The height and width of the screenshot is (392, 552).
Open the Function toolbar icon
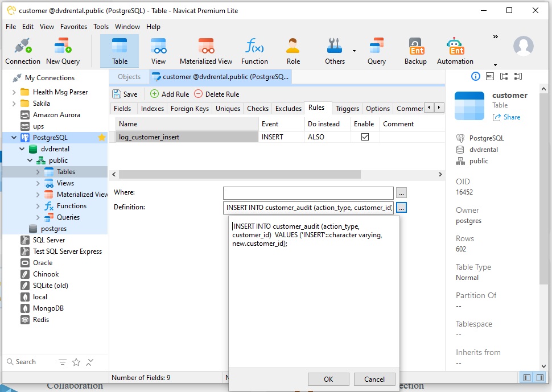(254, 51)
